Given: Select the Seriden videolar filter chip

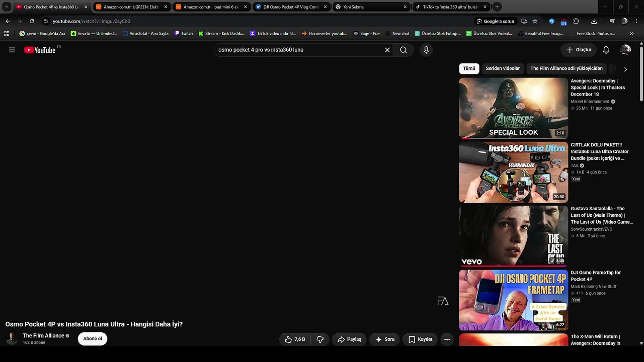Looking at the screenshot, I should (x=503, y=68).
